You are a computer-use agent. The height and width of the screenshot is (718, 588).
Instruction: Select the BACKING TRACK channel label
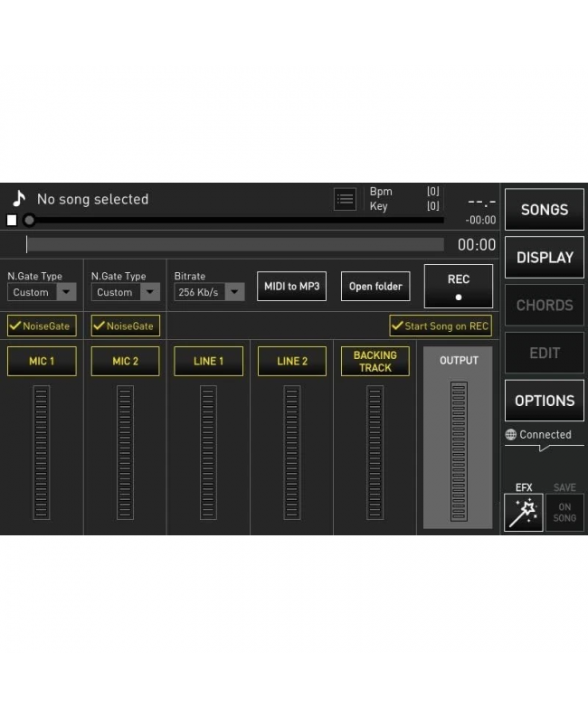pyautogui.click(x=375, y=361)
